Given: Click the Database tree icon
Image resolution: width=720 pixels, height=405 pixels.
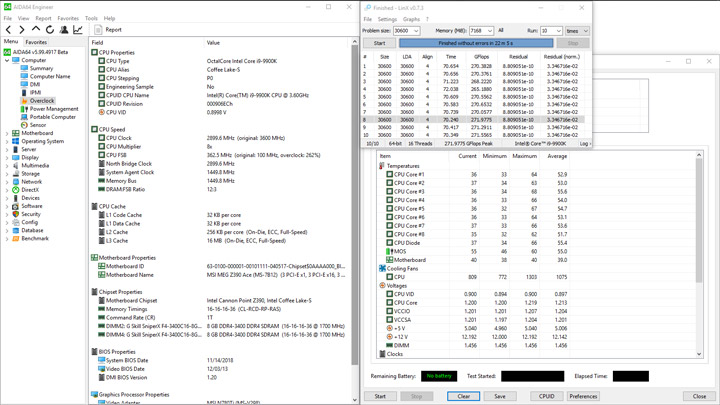Looking at the screenshot, I should pyautogui.click(x=16, y=231).
